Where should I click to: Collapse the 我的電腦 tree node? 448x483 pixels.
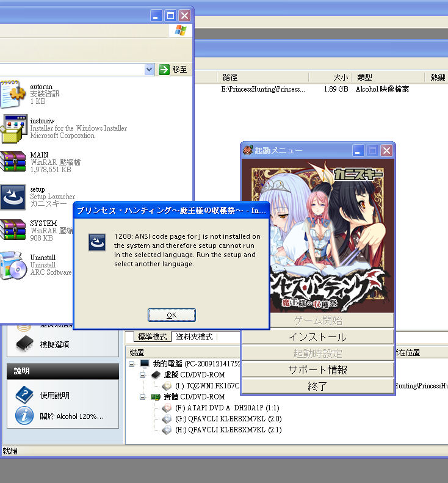[x=132, y=364]
